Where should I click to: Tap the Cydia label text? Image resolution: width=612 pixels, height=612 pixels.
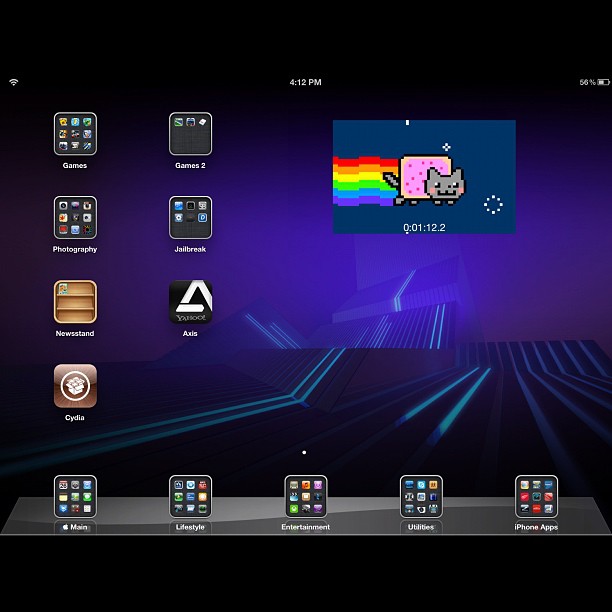tap(75, 418)
